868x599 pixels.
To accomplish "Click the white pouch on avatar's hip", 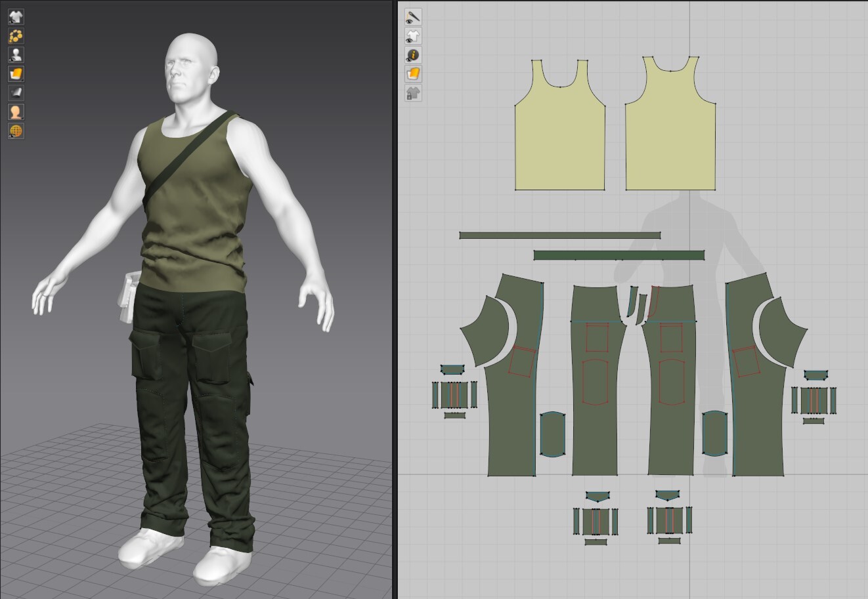I will click(x=127, y=295).
